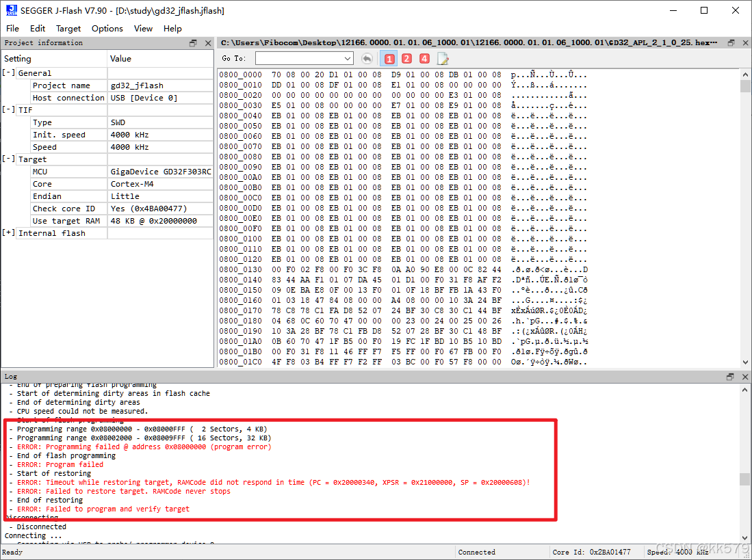Image resolution: width=752 pixels, height=560 pixels.
Task: Select the MCU row
Action: pos(122,172)
